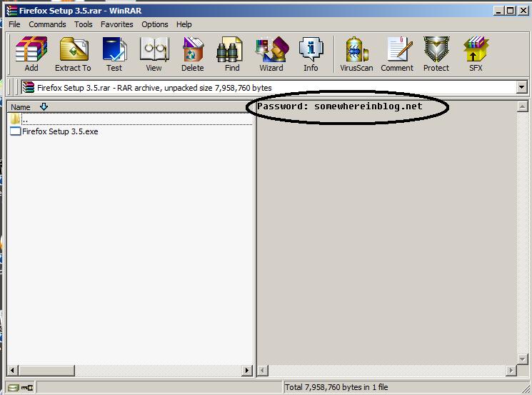
Task: Click the archive path text in address bar
Action: (x=154, y=88)
